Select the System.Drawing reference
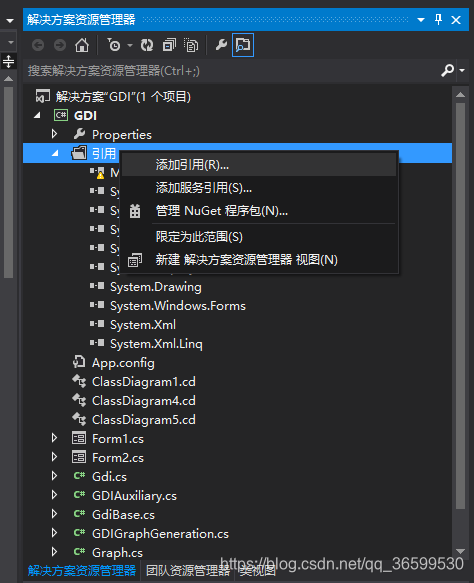The width and height of the screenshot is (474, 583). click(x=156, y=287)
